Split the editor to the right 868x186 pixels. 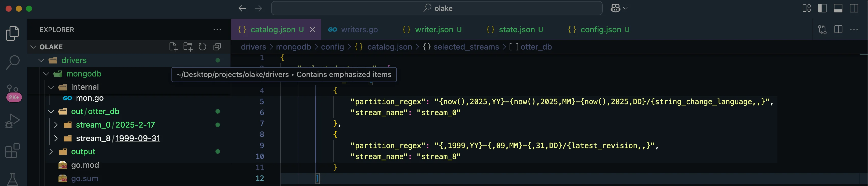point(838,29)
